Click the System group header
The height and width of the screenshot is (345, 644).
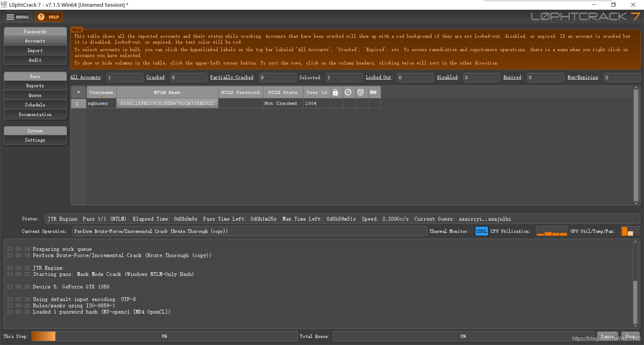pos(35,131)
